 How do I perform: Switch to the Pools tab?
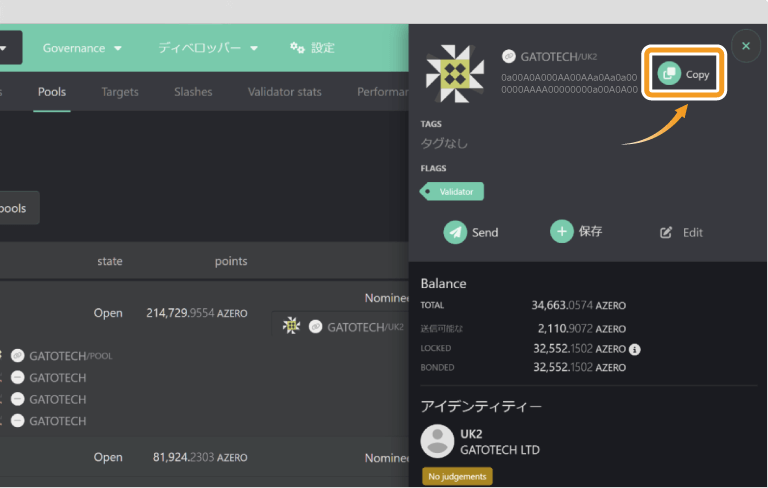pos(52,92)
